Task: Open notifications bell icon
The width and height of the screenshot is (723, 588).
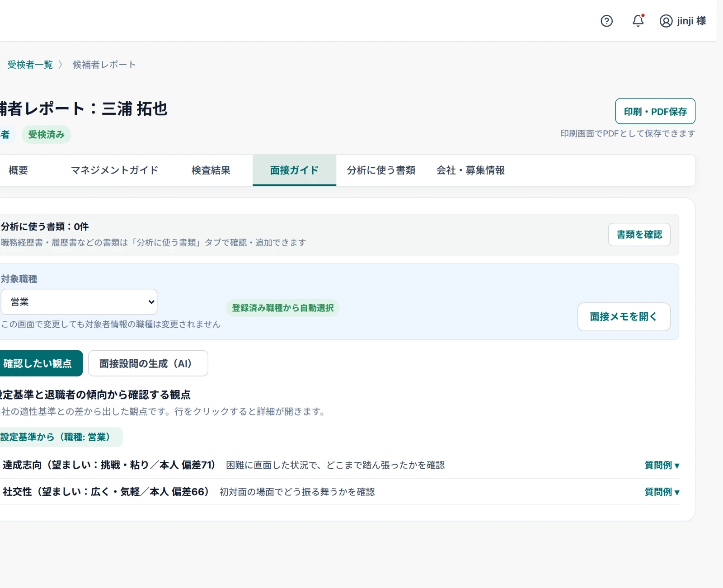Action: tap(638, 21)
